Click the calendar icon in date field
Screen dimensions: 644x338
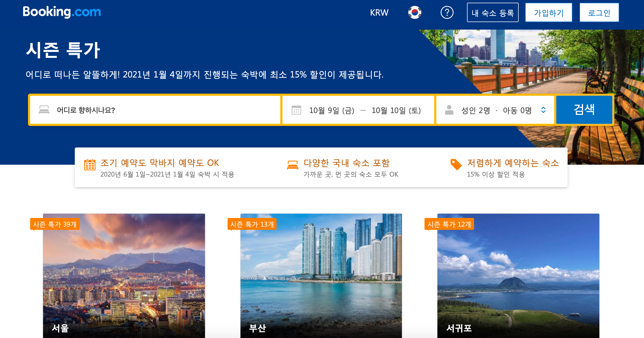click(x=296, y=110)
